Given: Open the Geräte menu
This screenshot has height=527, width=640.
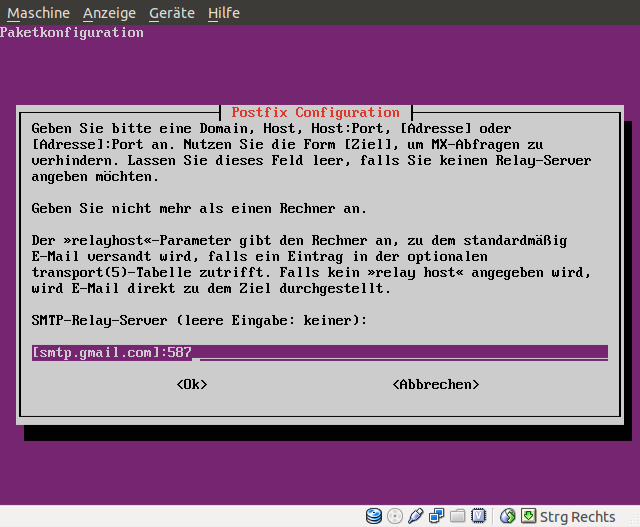Looking at the screenshot, I should [x=172, y=13].
